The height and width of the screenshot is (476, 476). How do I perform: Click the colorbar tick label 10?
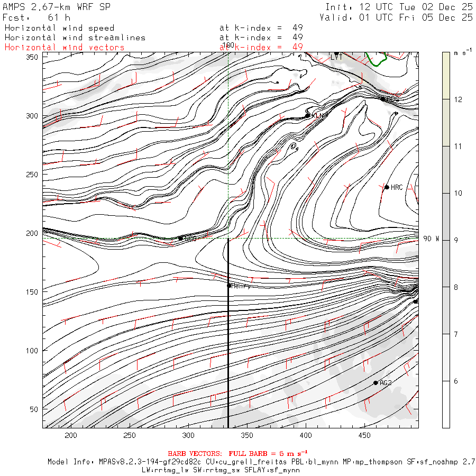click(458, 193)
